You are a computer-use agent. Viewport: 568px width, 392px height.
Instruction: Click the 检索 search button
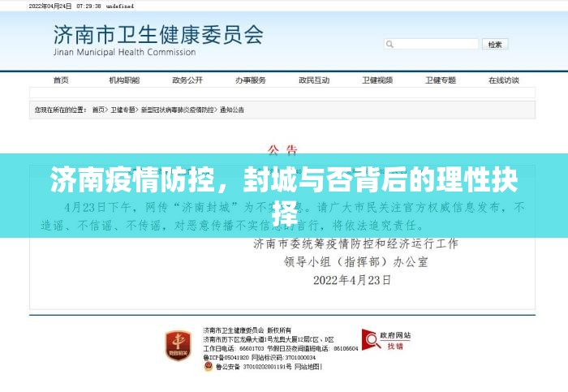[x=495, y=44]
